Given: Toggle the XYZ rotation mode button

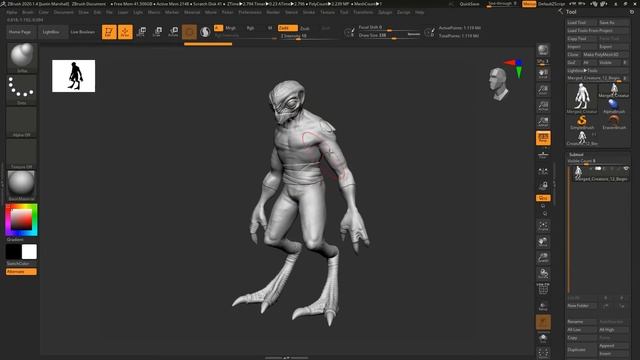Looking at the screenshot, I should click(x=543, y=198).
